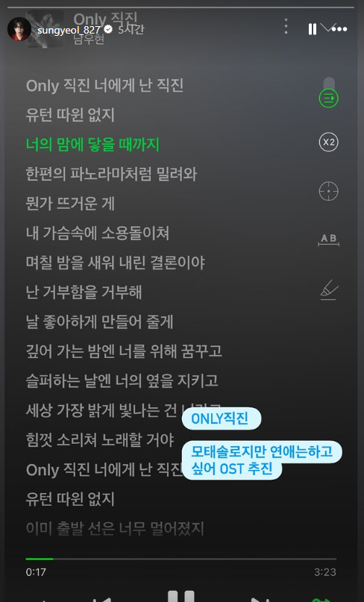Open the three-dot menu beside song title
364x602 pixels.
(286, 27)
